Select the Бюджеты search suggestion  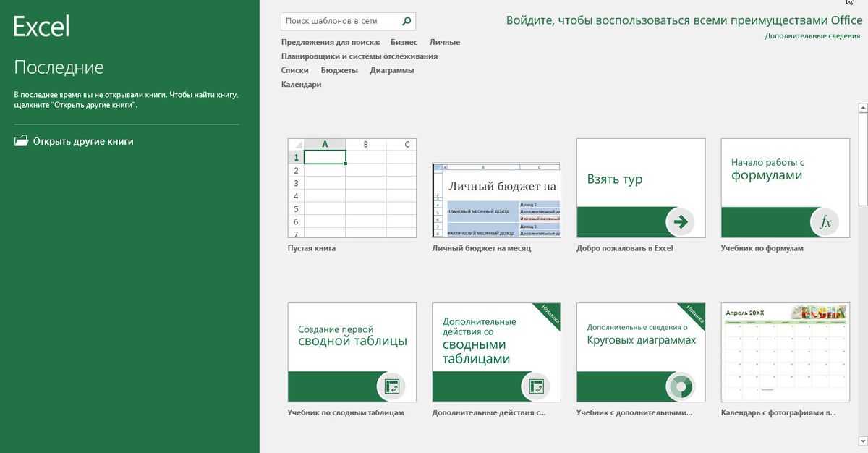click(x=339, y=70)
